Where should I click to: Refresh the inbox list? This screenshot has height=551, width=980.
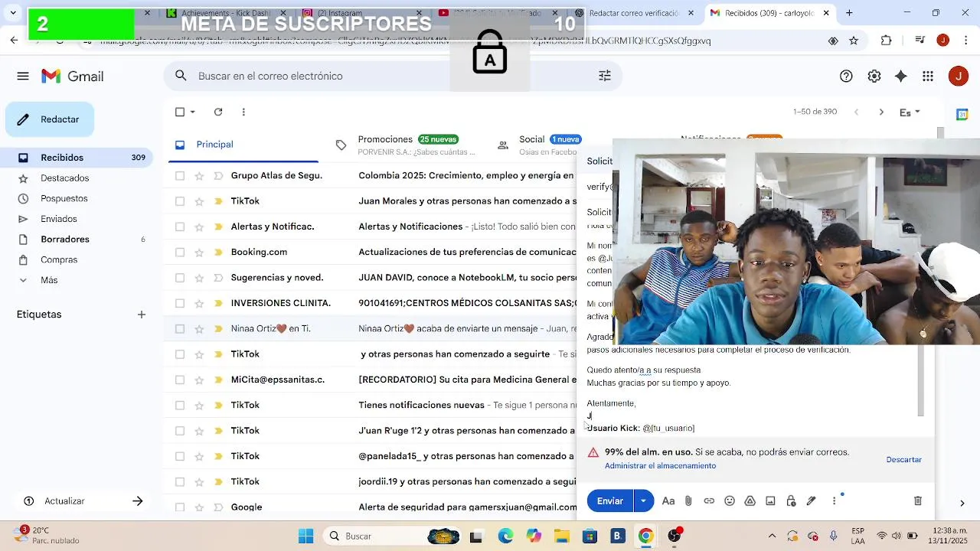[218, 112]
